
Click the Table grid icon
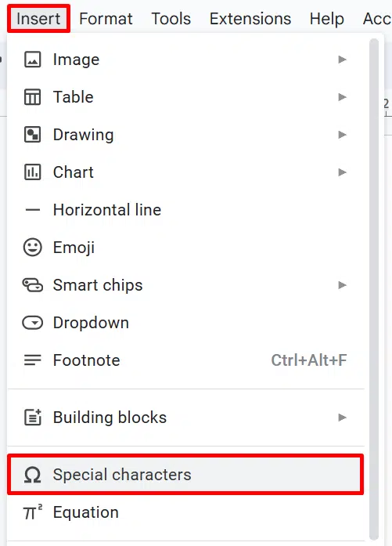(32, 97)
